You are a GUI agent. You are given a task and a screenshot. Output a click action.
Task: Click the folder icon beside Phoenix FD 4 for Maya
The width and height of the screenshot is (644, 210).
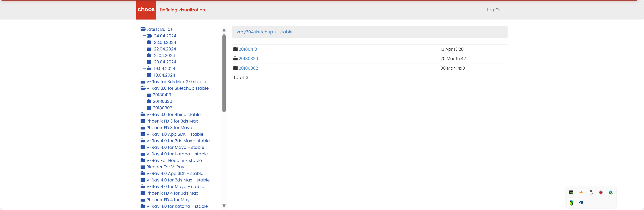(143, 199)
